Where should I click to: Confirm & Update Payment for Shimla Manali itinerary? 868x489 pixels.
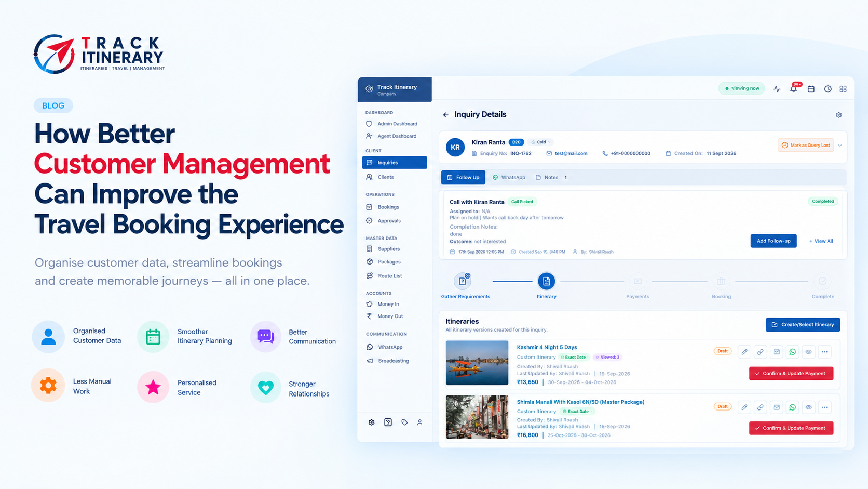click(x=791, y=428)
